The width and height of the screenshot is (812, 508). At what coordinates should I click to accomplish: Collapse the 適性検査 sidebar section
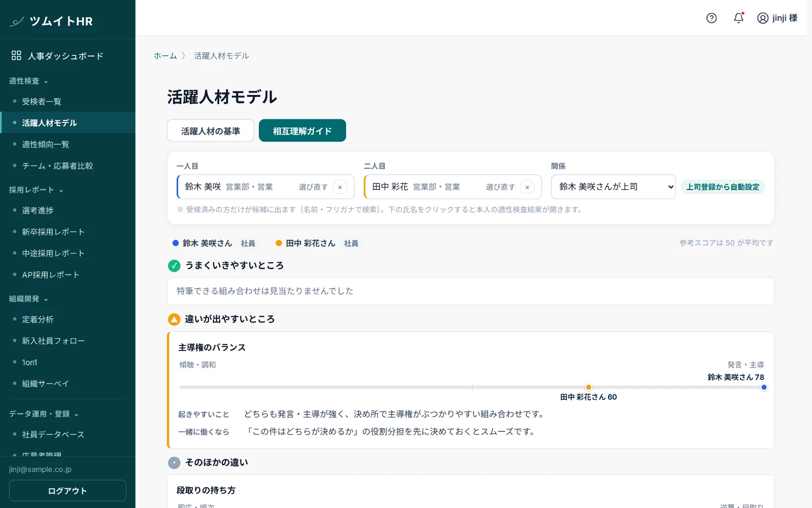coord(28,81)
